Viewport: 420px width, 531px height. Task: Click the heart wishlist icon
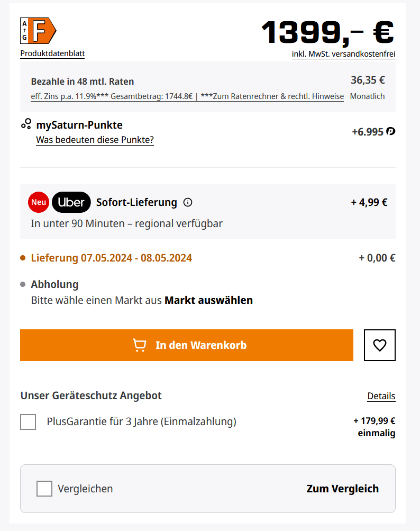pyautogui.click(x=380, y=345)
